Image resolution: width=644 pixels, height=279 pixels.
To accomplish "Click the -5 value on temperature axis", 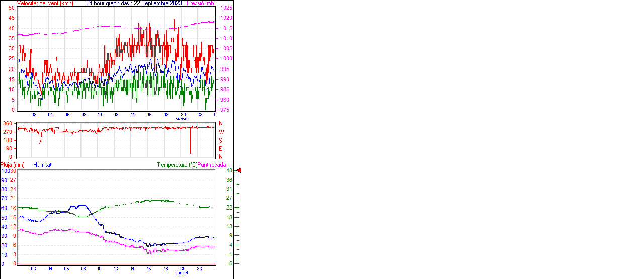I will (229, 263).
